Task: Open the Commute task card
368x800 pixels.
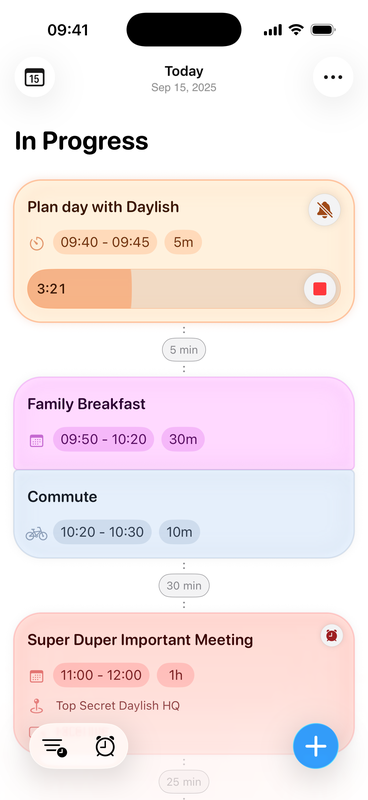Action: pyautogui.click(x=184, y=514)
